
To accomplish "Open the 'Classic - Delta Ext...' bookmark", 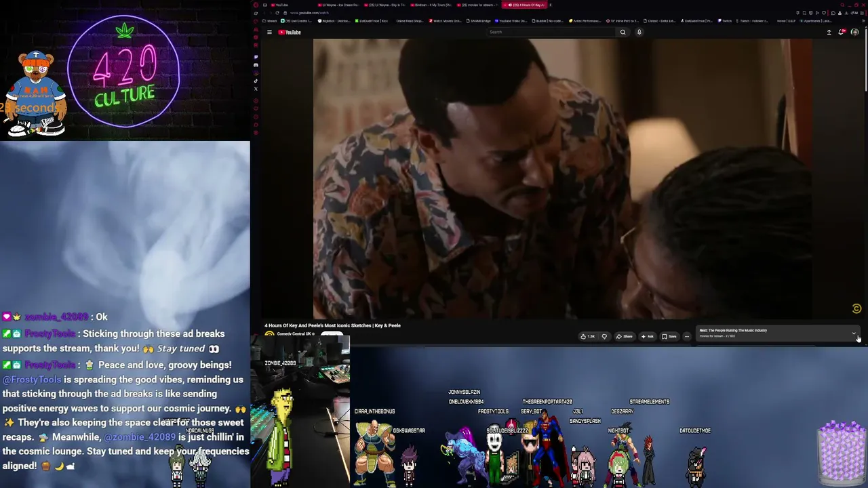I will point(660,21).
